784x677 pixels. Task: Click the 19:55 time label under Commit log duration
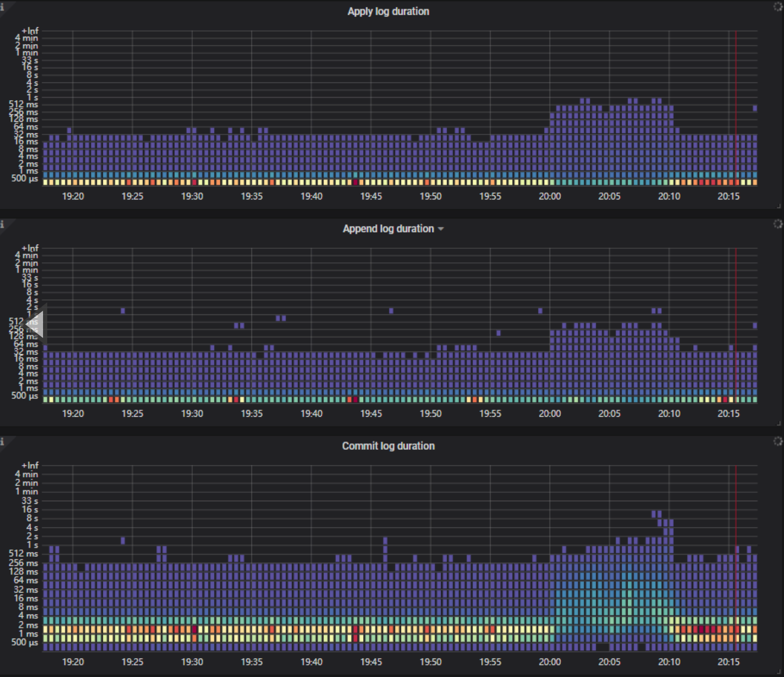click(x=490, y=662)
